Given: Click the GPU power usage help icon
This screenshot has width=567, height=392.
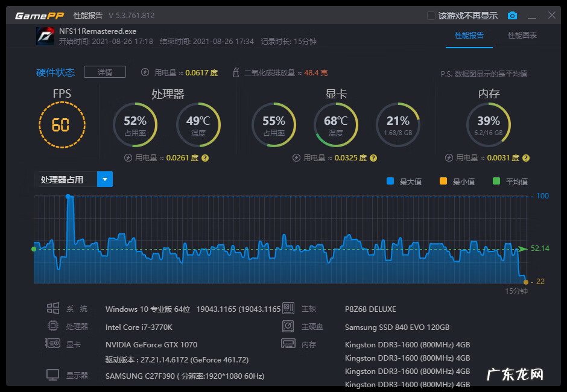Looking at the screenshot, I should pyautogui.click(x=373, y=158).
